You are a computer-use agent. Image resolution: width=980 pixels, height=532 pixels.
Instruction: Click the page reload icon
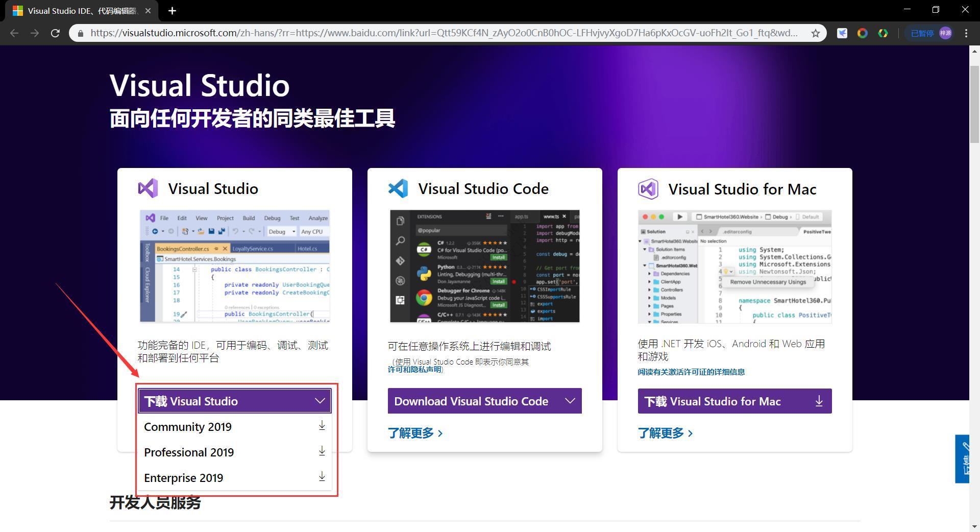pyautogui.click(x=56, y=33)
